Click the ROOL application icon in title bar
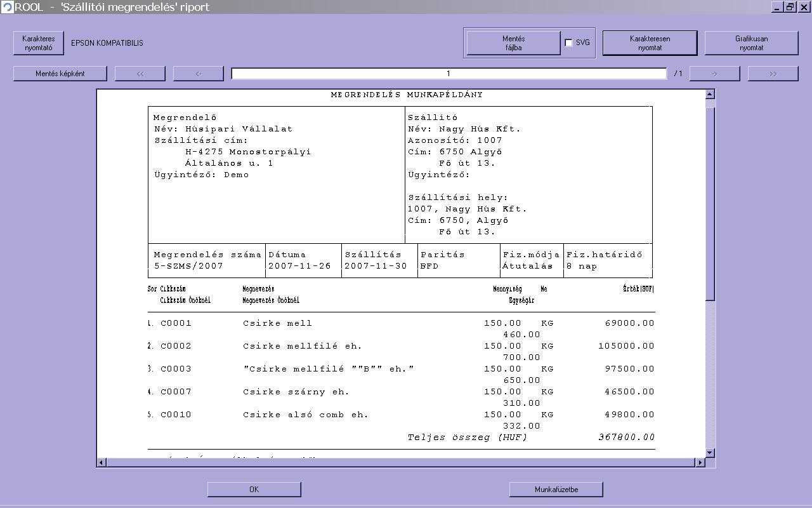The image size is (812, 508). pos(7,7)
